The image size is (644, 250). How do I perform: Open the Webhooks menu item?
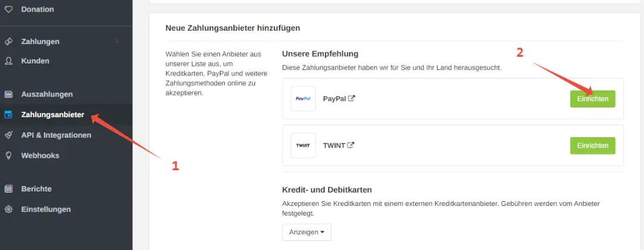[40, 155]
